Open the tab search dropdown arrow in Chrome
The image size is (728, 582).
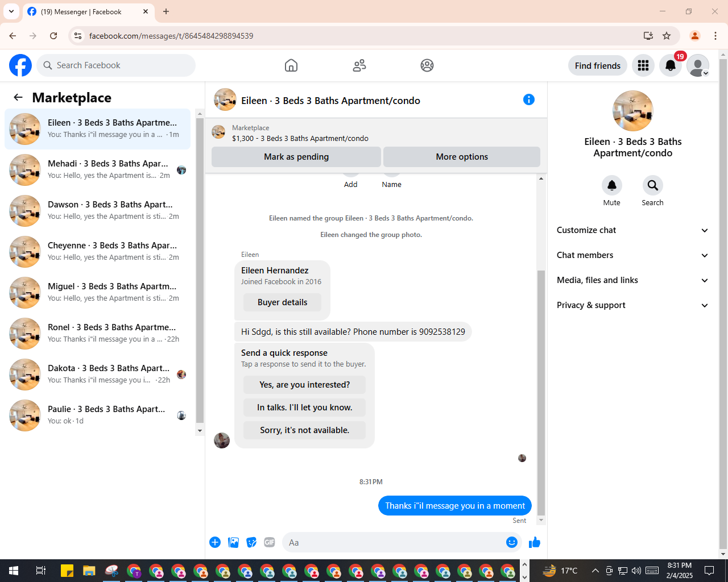coord(11,11)
